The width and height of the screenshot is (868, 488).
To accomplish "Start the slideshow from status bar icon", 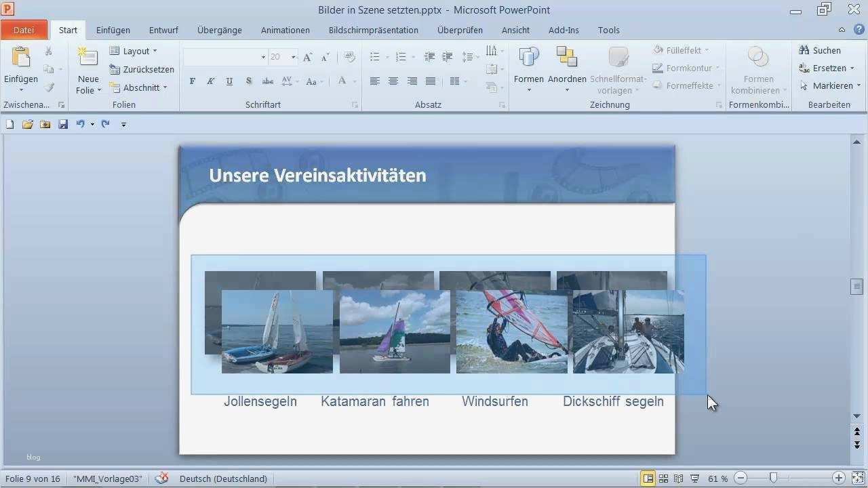I will tap(693, 478).
